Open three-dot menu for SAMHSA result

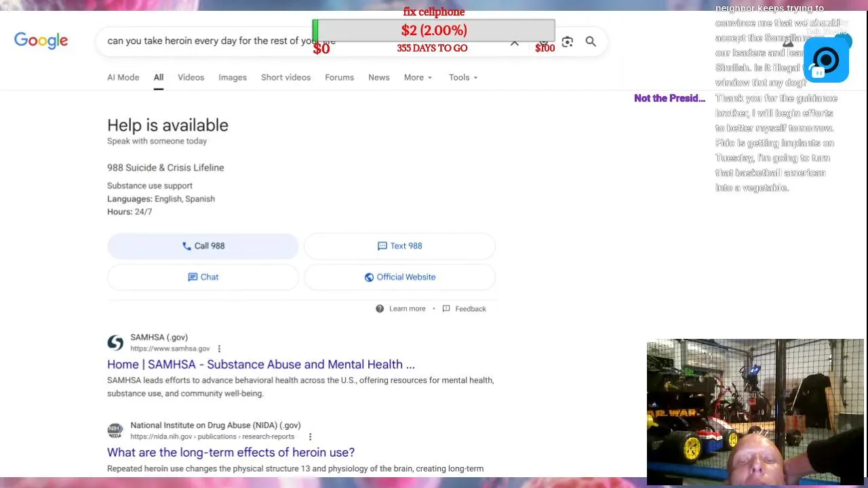tap(219, 348)
